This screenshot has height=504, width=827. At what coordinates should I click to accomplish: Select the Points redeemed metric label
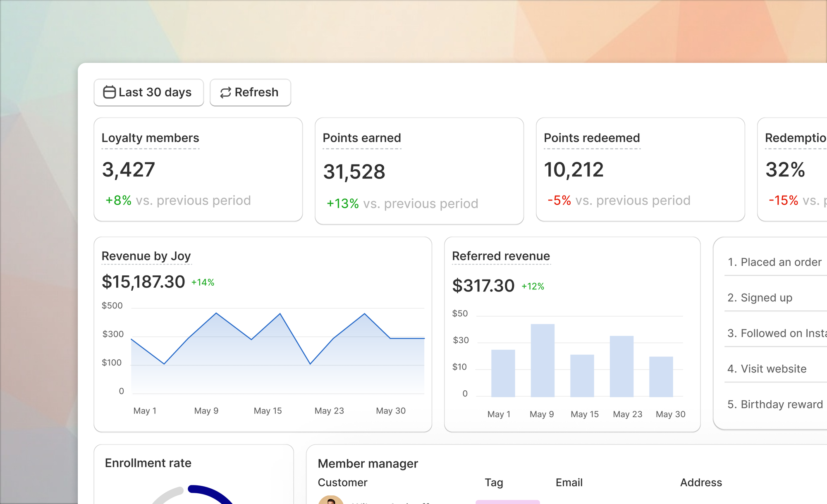[592, 138]
